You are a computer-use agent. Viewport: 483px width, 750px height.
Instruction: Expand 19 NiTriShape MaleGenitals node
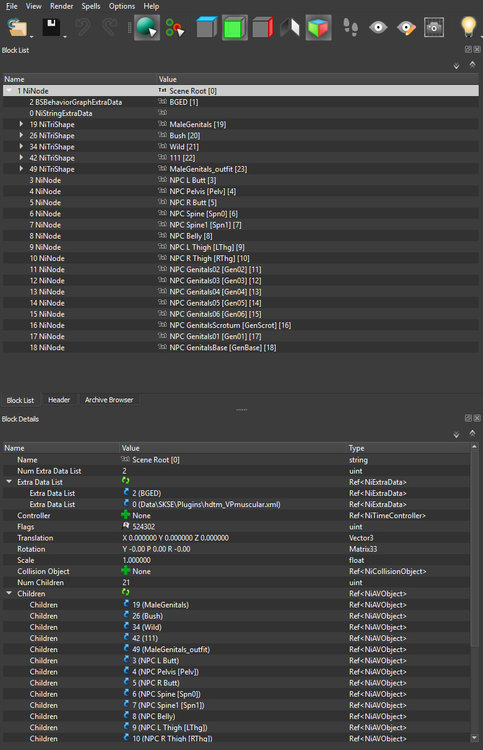21,124
